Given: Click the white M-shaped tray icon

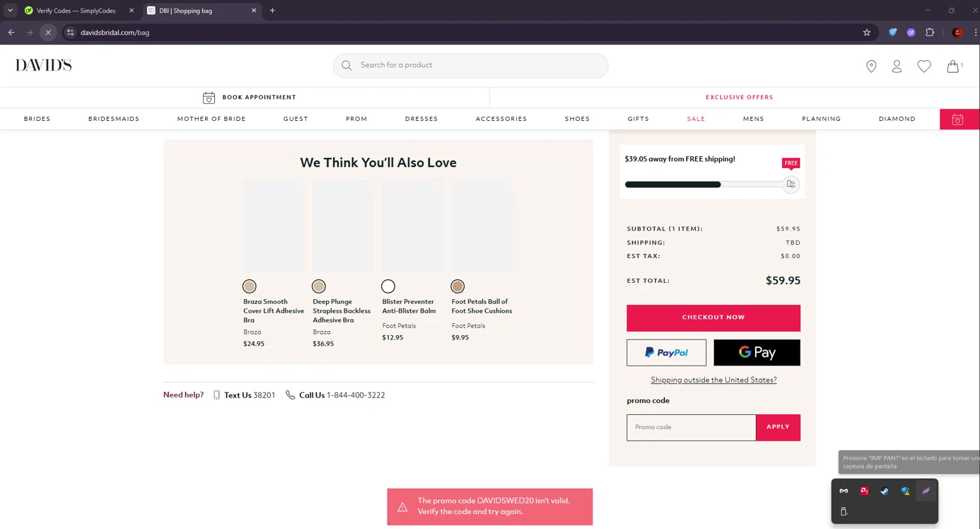Looking at the screenshot, I should tap(843, 491).
